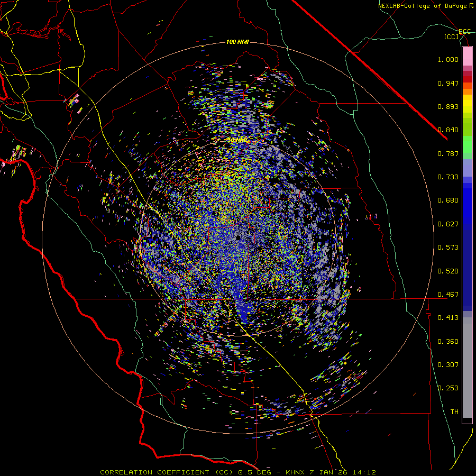Click the 100 NMI range ring label
The image size is (476, 476).
pos(237,42)
